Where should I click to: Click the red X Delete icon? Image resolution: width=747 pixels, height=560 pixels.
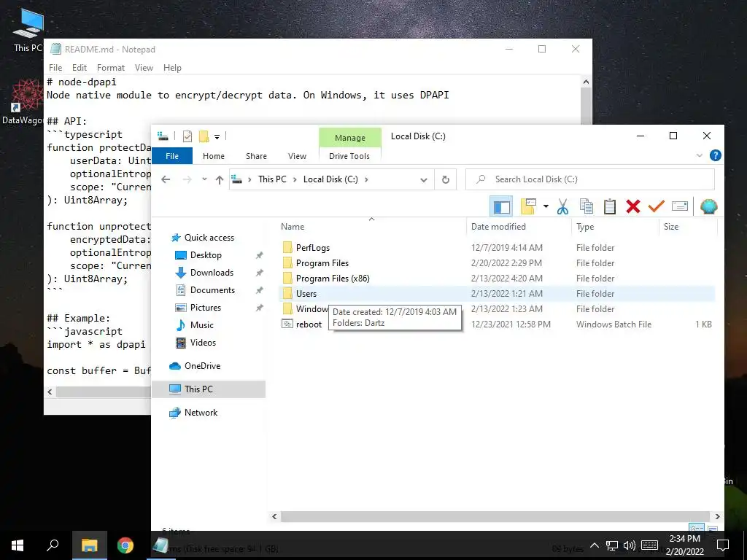click(633, 206)
